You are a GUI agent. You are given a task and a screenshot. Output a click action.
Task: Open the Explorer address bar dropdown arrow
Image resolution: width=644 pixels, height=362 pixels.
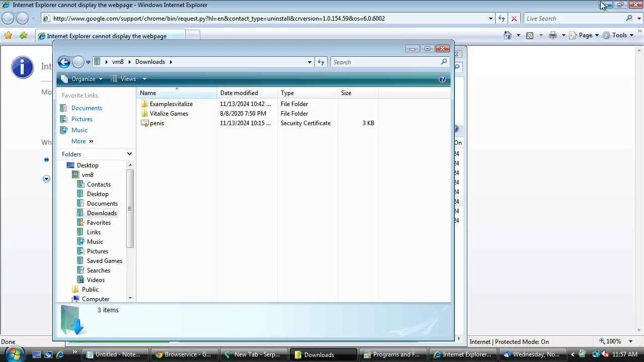[x=309, y=62]
